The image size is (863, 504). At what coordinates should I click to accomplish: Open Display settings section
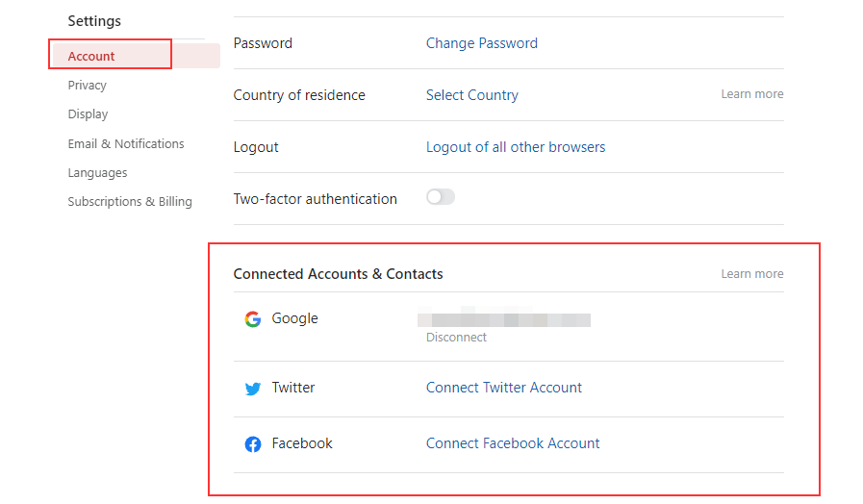[88, 114]
